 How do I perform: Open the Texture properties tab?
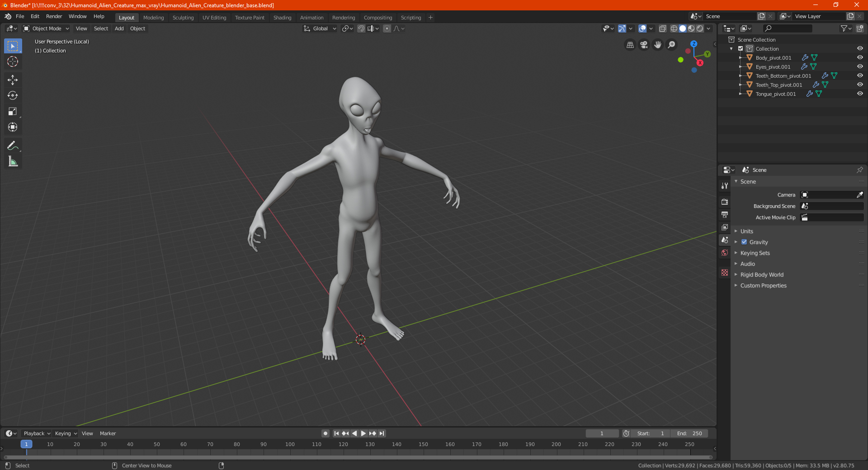725,273
